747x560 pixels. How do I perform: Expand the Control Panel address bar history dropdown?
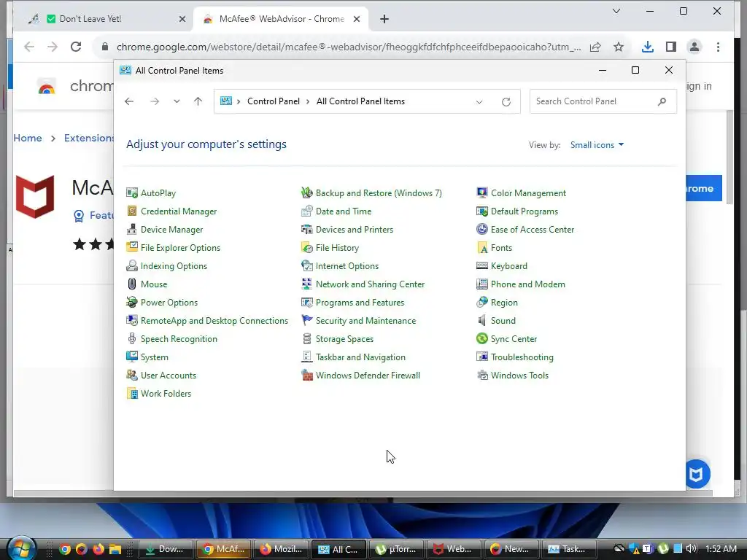pos(479,102)
